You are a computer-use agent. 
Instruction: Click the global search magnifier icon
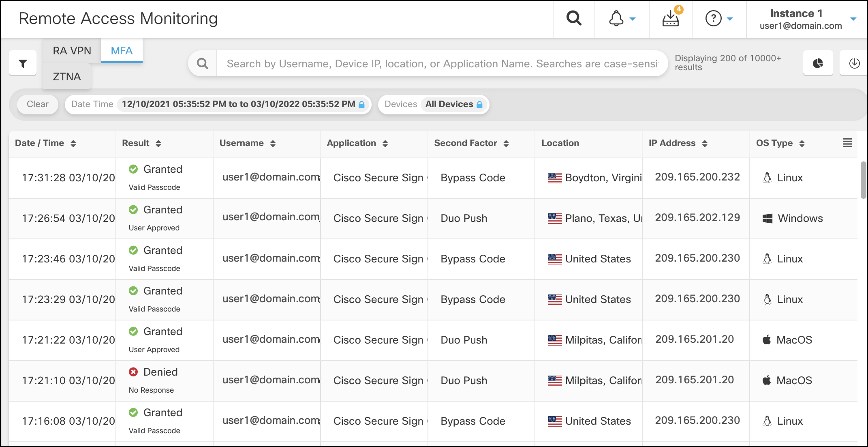pyautogui.click(x=574, y=19)
